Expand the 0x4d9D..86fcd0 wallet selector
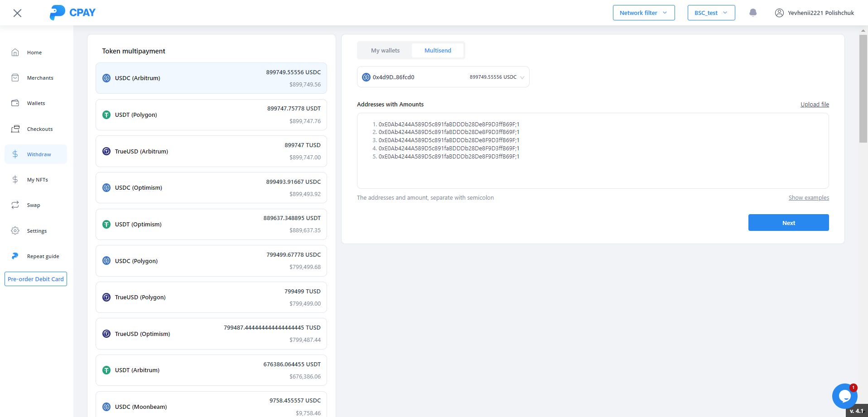868x417 pixels. [443, 77]
